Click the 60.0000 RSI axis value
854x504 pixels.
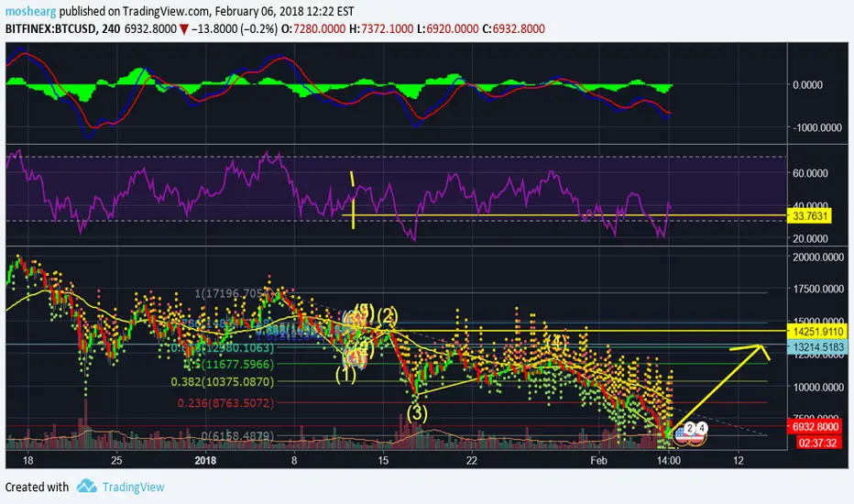(810, 173)
